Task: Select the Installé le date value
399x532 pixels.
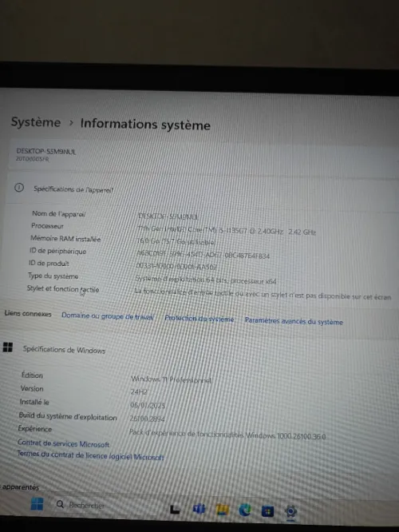Action: pyautogui.click(x=148, y=405)
